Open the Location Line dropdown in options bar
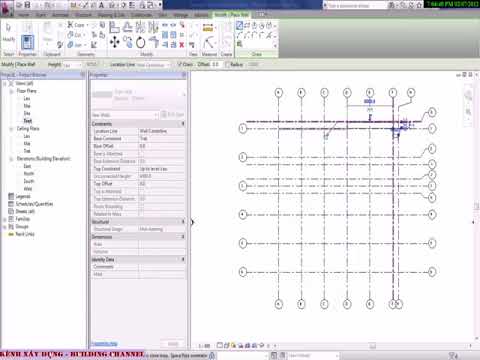 point(154,65)
